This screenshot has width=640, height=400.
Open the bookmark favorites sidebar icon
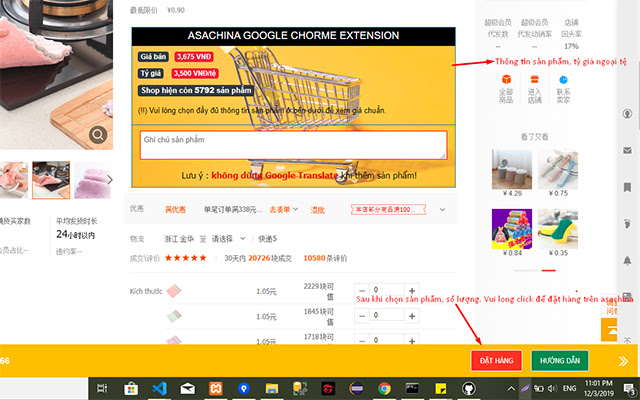tap(627, 187)
